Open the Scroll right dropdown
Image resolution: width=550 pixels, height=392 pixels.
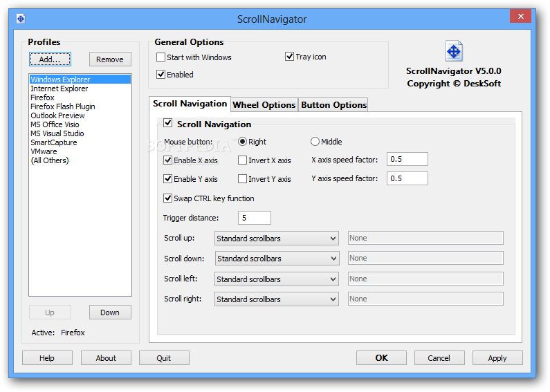tap(277, 299)
